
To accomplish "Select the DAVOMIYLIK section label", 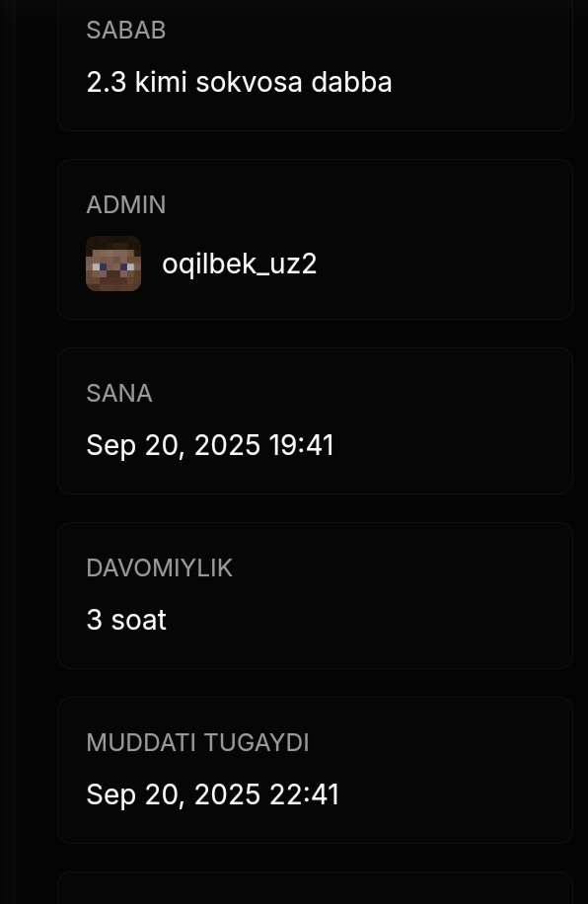I will click(x=159, y=567).
